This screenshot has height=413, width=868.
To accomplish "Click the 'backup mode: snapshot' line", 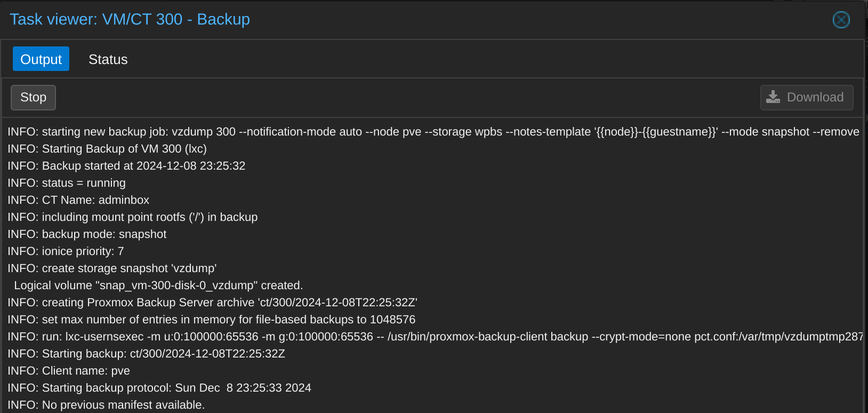I will point(87,234).
